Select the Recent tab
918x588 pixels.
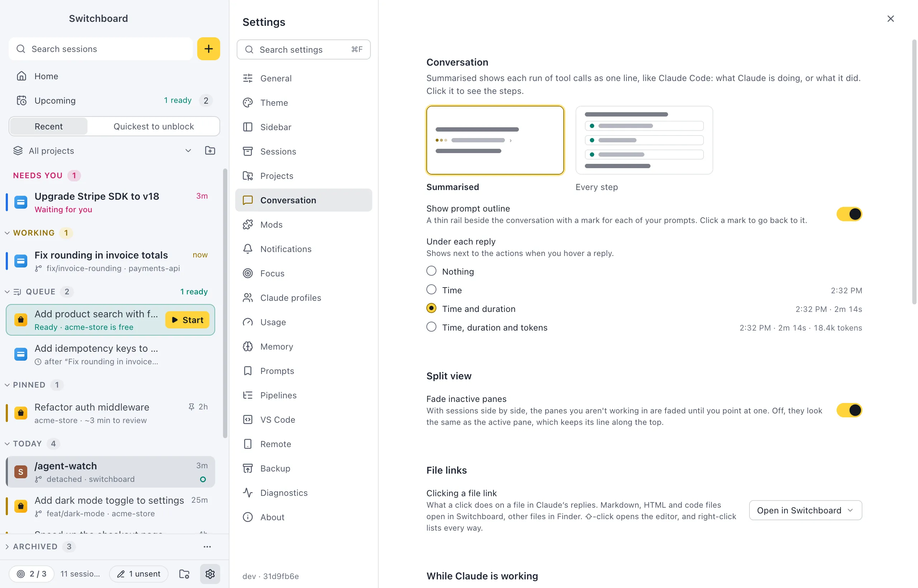coord(48,126)
